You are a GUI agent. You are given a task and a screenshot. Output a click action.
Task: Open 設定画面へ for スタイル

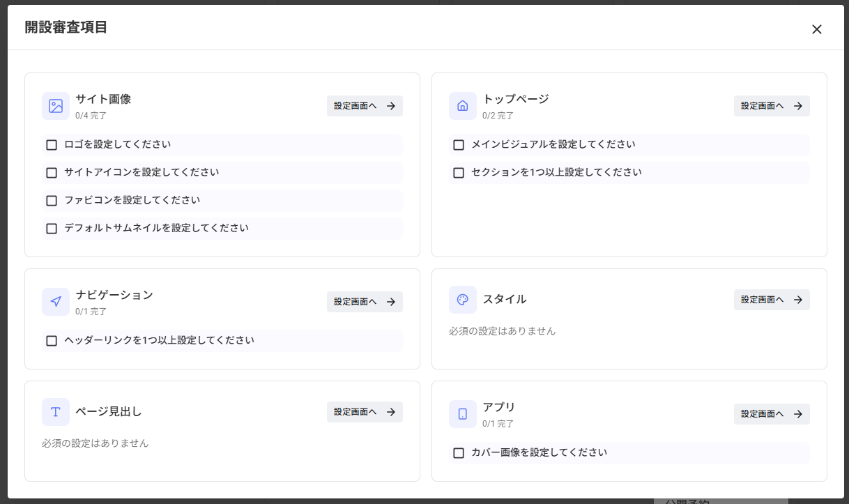pyautogui.click(x=772, y=300)
